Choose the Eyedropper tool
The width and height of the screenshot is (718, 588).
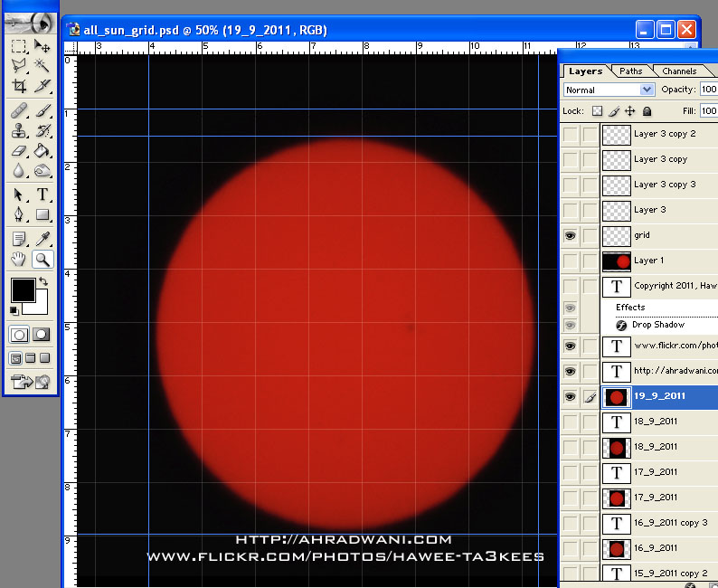(x=42, y=238)
